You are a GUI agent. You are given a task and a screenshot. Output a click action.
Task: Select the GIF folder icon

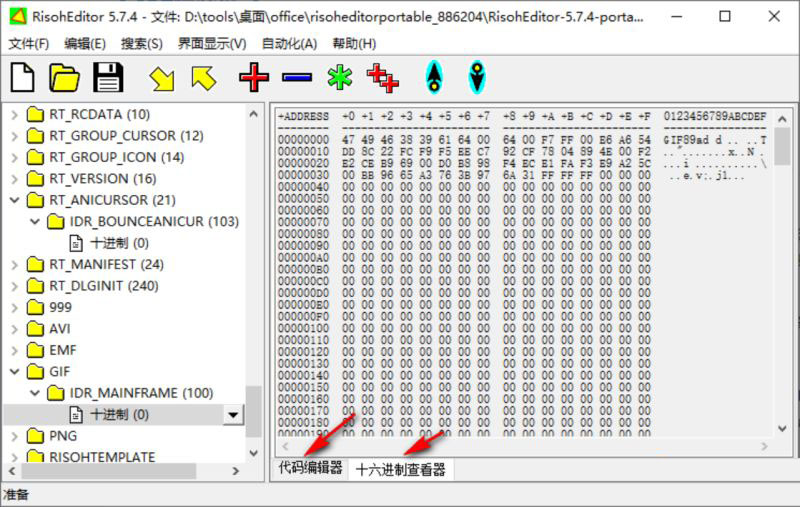click(x=35, y=372)
